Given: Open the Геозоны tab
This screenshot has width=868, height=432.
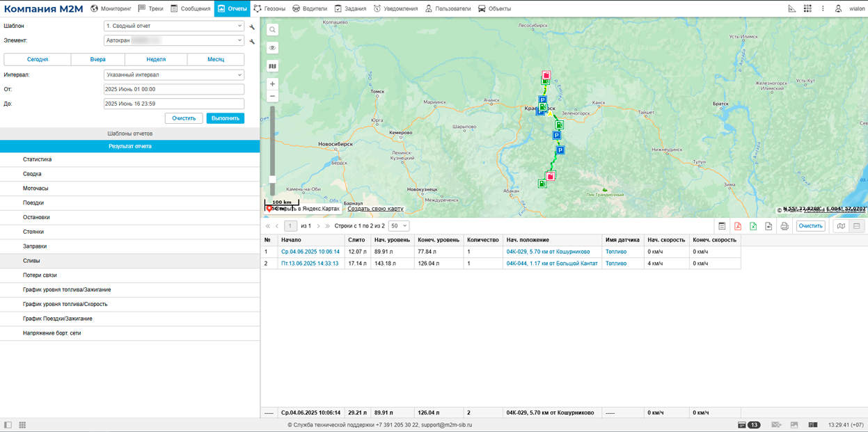Looking at the screenshot, I should (269, 8).
